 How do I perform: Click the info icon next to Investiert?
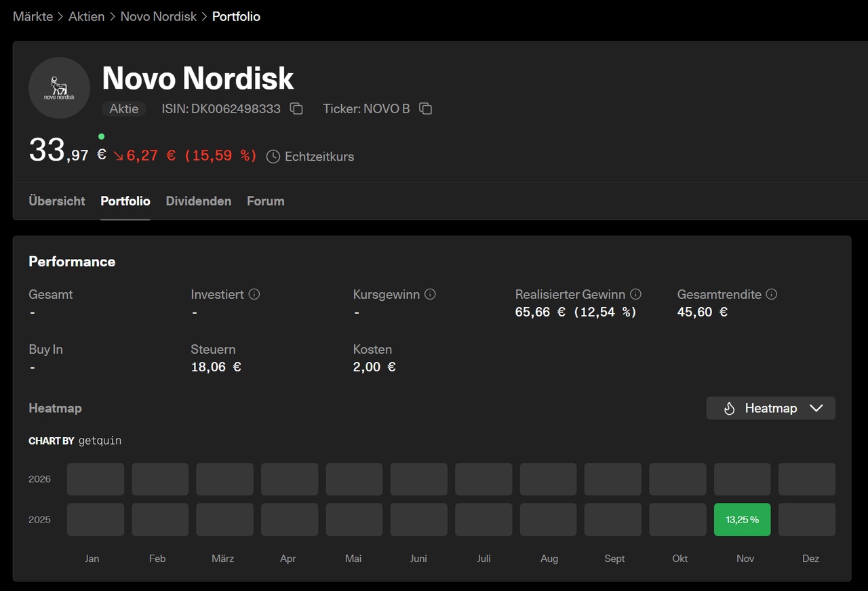(x=254, y=294)
